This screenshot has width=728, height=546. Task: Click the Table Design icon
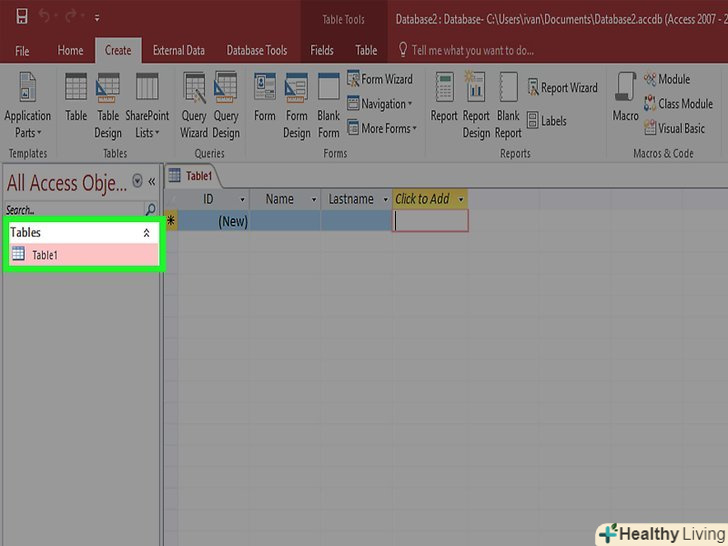click(108, 105)
